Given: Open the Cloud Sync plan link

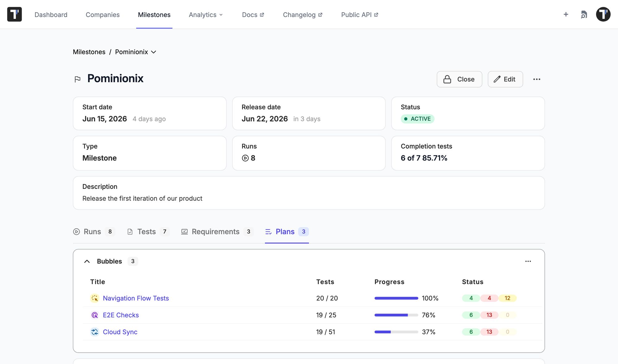Looking at the screenshot, I should [x=120, y=332].
